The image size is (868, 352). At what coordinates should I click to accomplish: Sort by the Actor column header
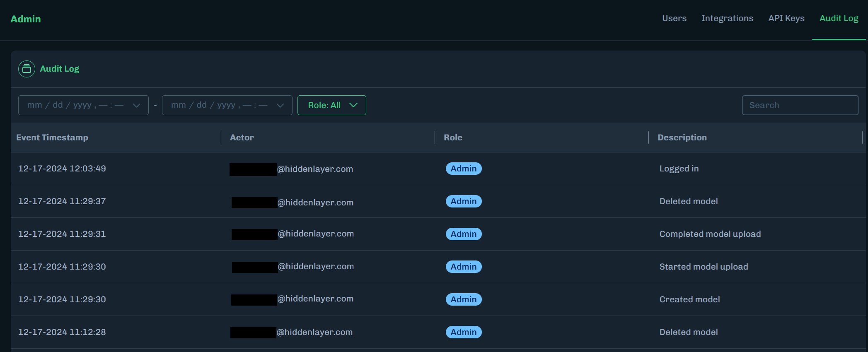coord(242,137)
